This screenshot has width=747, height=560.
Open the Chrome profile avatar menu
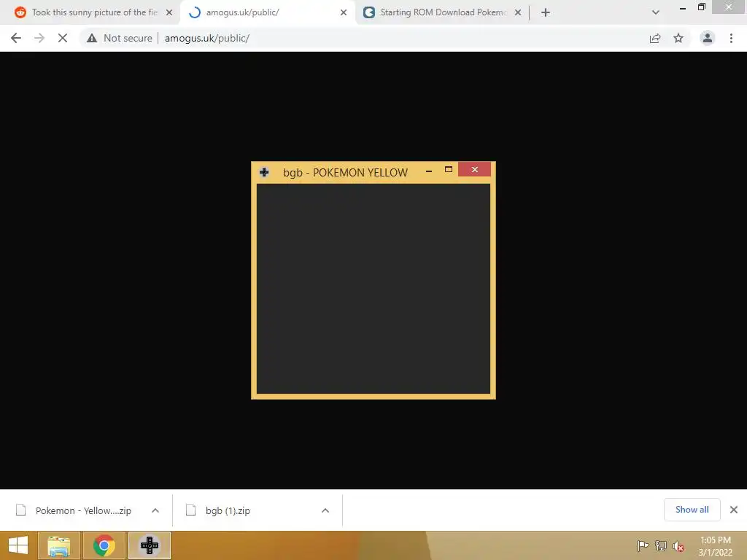click(x=708, y=38)
